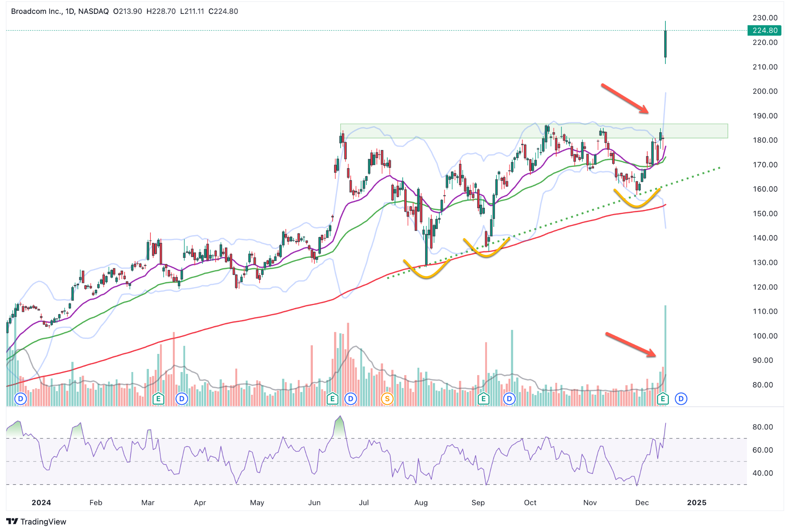Click the 120.00 price axis label
Screen dimensions: 790x532
[765, 287]
